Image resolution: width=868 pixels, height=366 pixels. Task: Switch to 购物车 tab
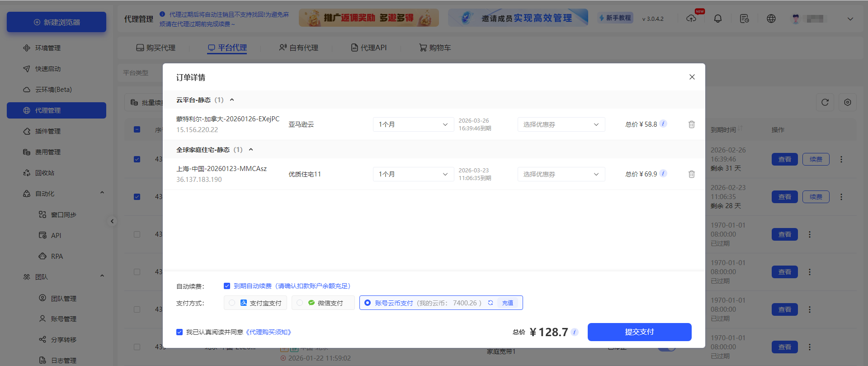[435, 48]
